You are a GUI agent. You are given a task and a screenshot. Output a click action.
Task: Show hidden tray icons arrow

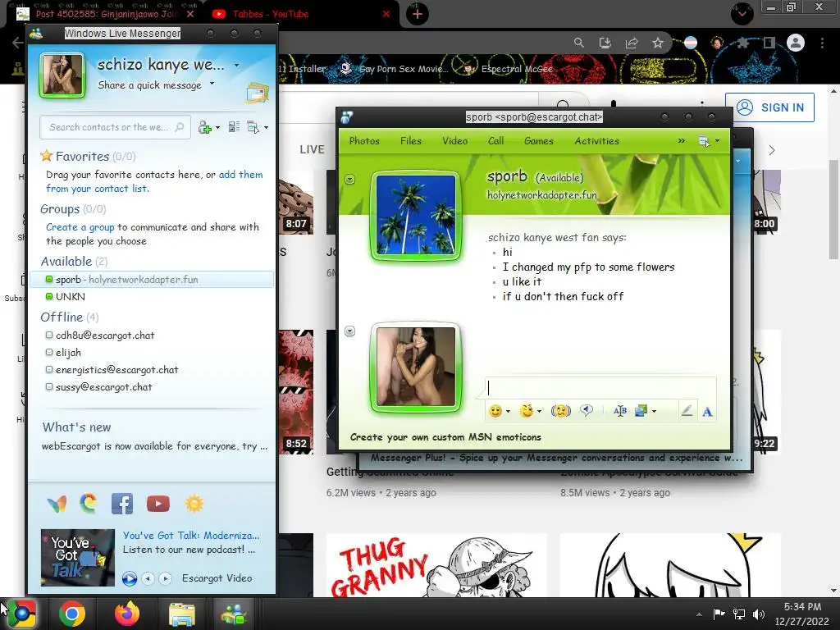point(699,614)
